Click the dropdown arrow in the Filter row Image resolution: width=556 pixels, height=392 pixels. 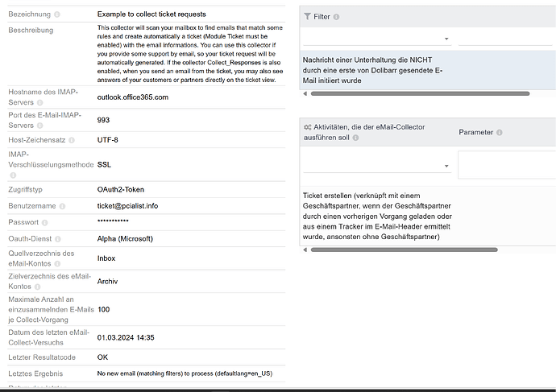point(446,39)
